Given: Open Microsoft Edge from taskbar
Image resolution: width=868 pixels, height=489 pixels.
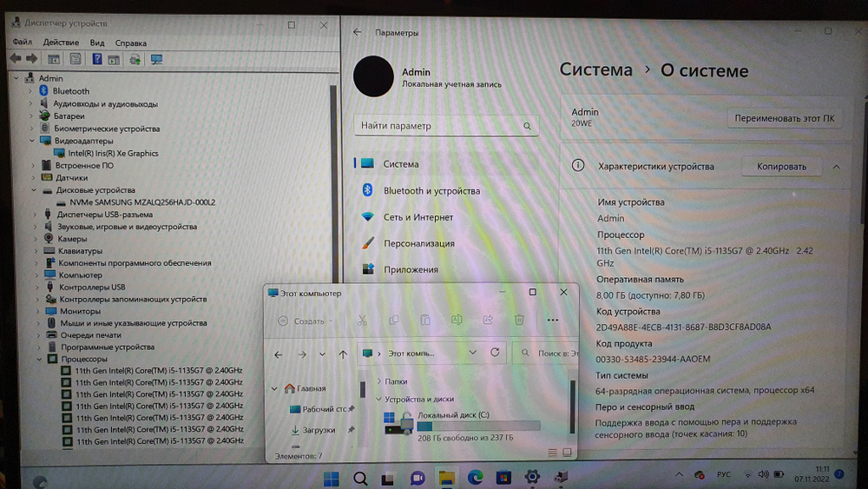Looking at the screenshot, I should coord(475,477).
